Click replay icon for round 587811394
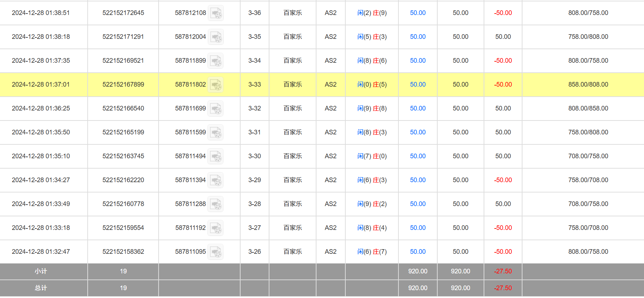 coord(216,180)
